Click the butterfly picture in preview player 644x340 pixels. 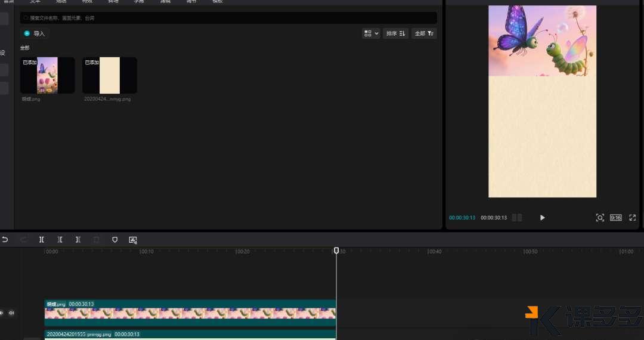coord(542,41)
